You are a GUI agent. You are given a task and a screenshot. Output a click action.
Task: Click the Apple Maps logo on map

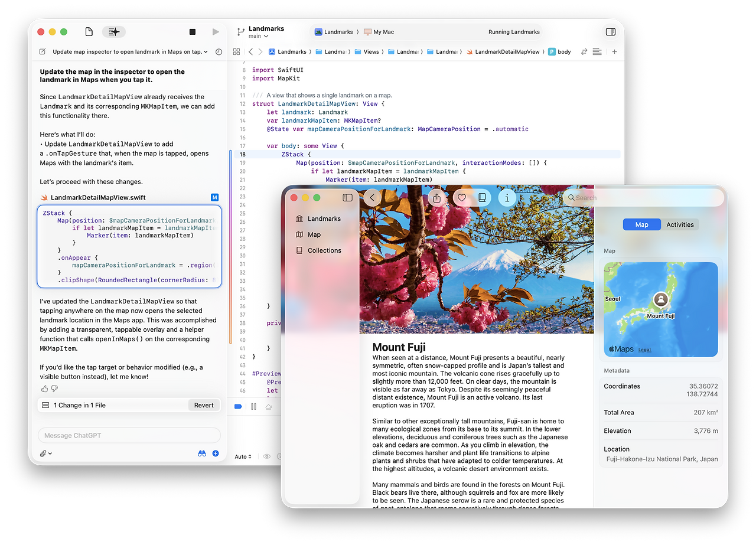[x=621, y=349]
